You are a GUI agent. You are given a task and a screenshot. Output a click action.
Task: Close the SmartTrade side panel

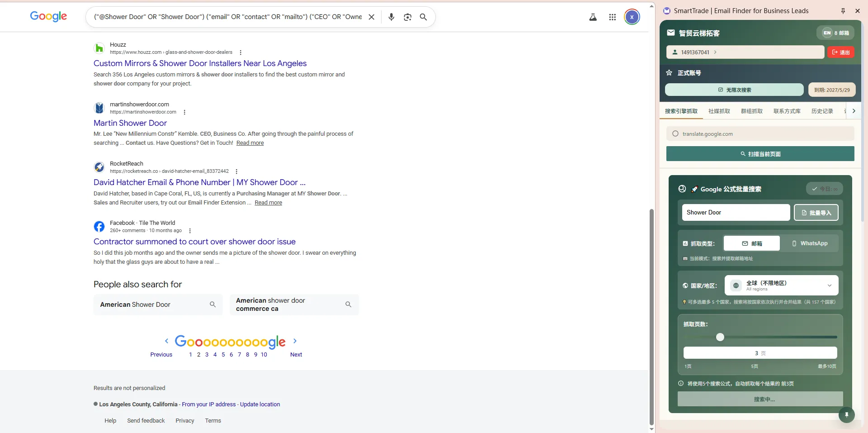point(858,11)
